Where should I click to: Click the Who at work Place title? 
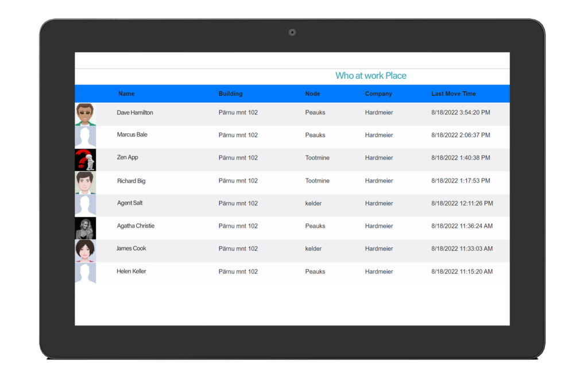click(370, 76)
